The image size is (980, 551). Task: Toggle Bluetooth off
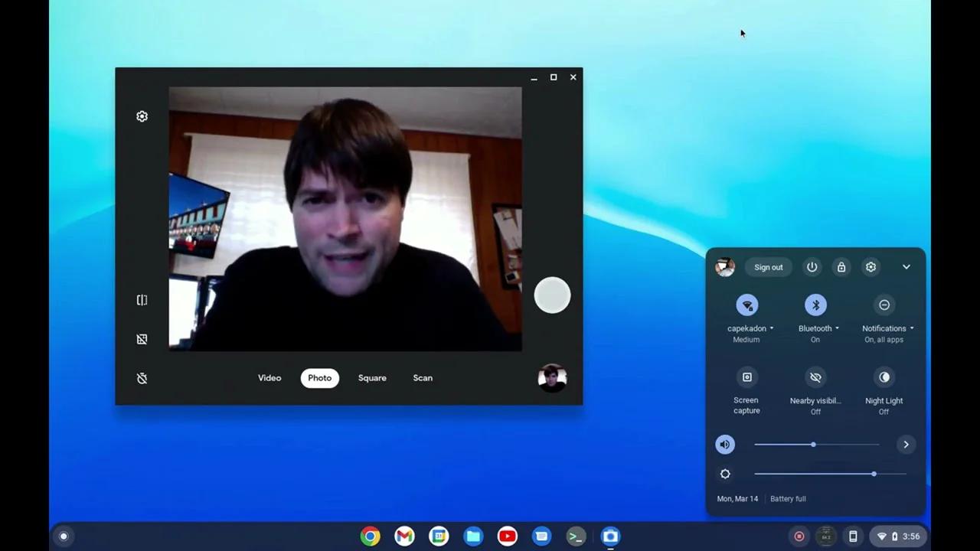(815, 305)
